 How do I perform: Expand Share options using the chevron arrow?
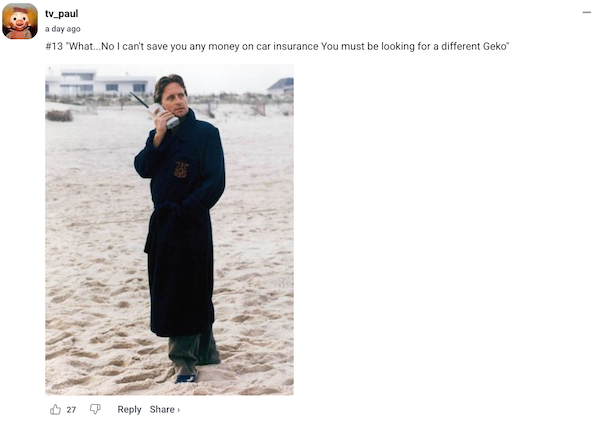pos(178,410)
